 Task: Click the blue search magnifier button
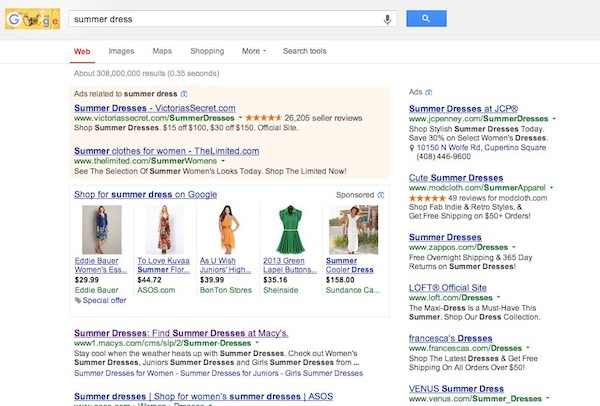[426, 18]
